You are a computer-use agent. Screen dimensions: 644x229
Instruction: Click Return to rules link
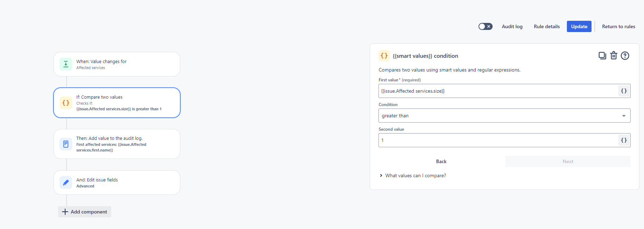coord(618,26)
